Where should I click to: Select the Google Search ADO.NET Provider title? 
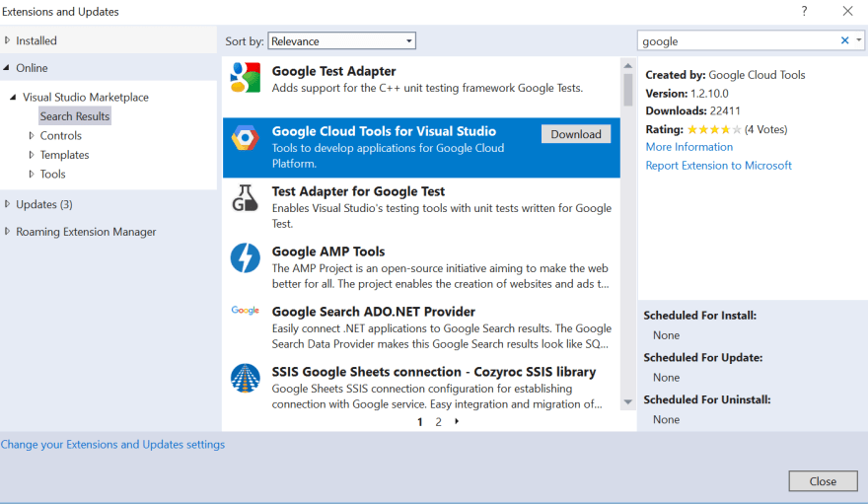pos(374,312)
